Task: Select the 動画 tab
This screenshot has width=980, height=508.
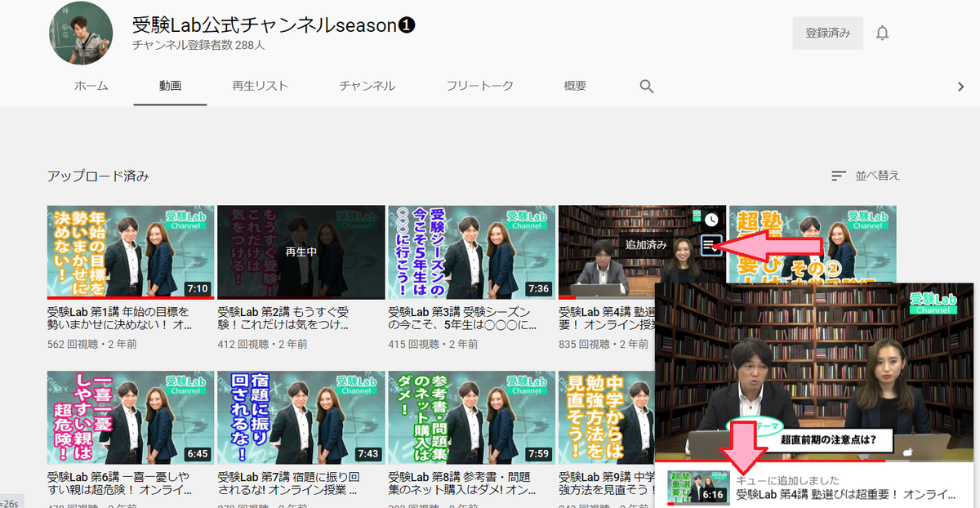Action: (170, 86)
